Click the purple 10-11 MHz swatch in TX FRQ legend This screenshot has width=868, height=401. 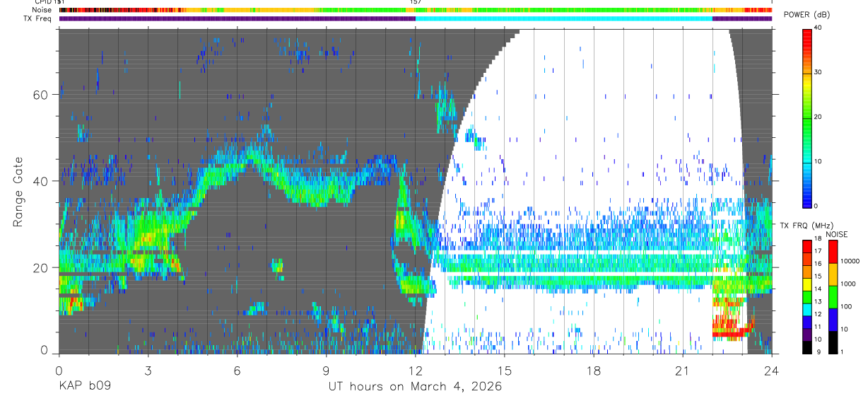807,333
